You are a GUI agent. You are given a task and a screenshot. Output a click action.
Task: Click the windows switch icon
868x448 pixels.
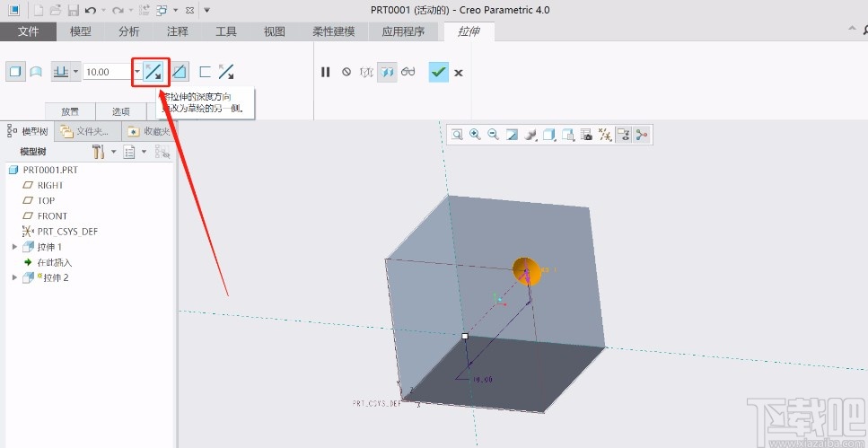(x=162, y=10)
